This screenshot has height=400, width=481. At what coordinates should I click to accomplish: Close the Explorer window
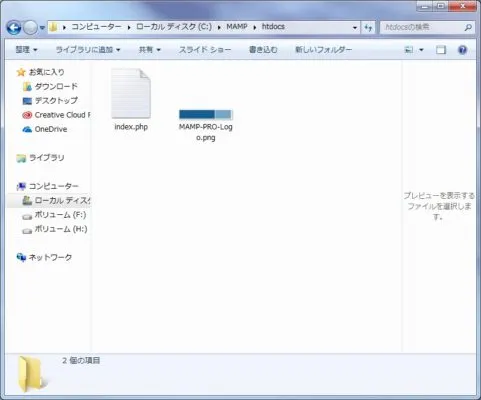[x=463, y=6]
